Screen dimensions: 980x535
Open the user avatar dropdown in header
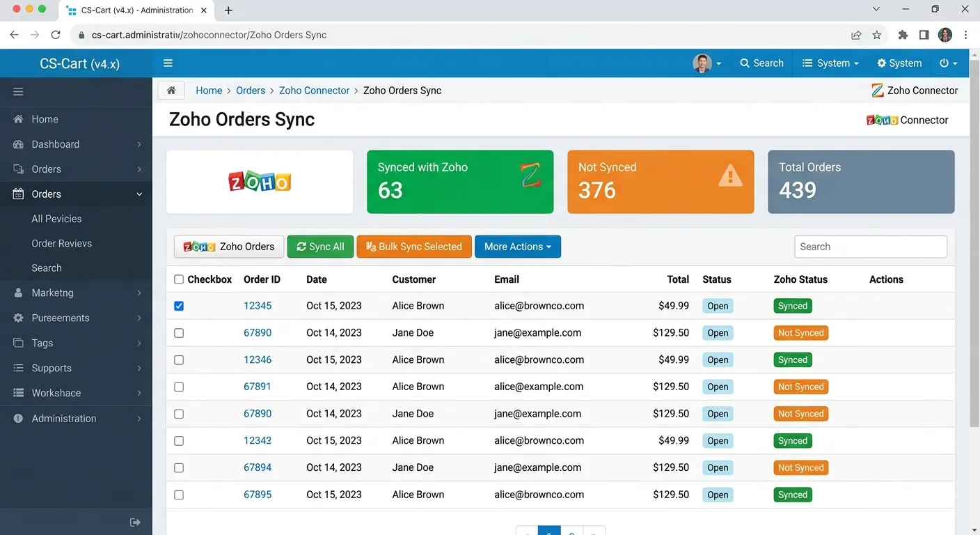coord(707,63)
